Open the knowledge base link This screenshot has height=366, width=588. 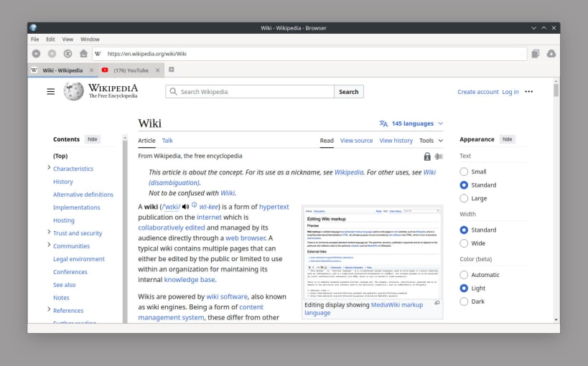[x=190, y=280]
